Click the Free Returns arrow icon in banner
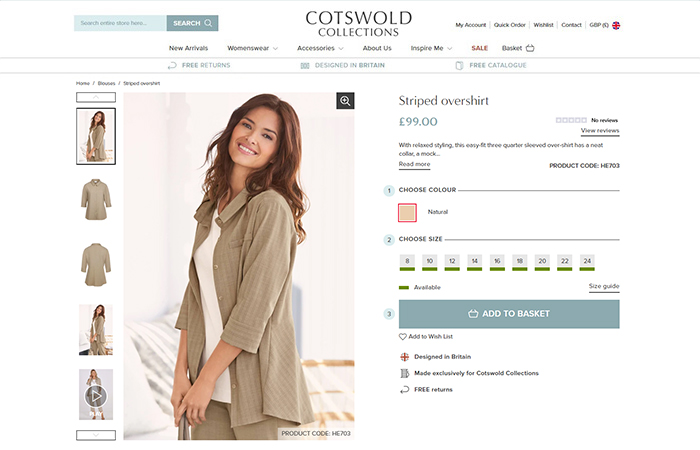The image size is (700, 450). pos(172,66)
